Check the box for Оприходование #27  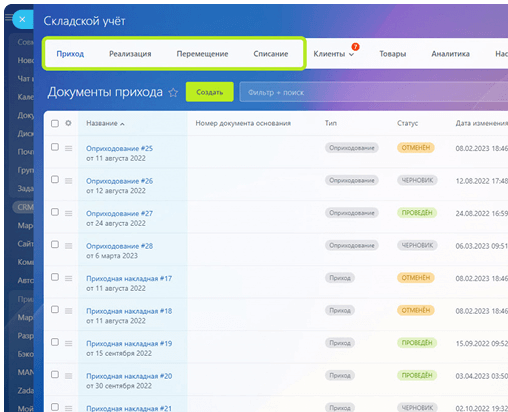55,212
